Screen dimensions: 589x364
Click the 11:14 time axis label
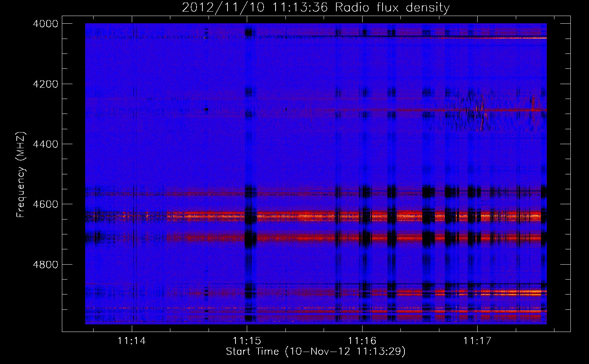pyautogui.click(x=132, y=341)
